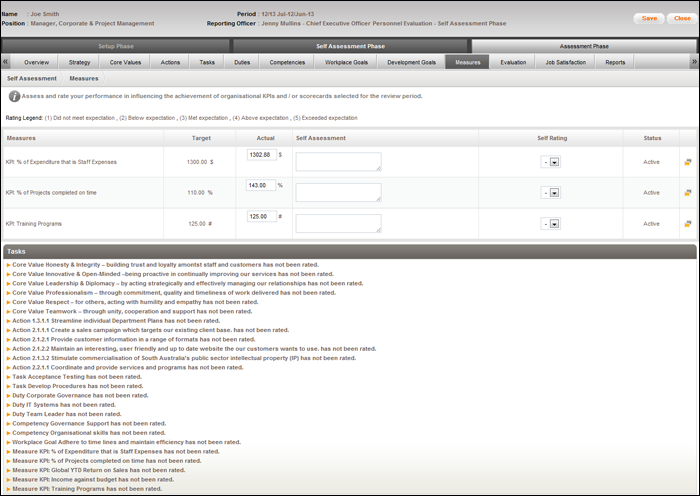700x496 pixels.
Task: Select the Measures tab
Action: point(467,63)
